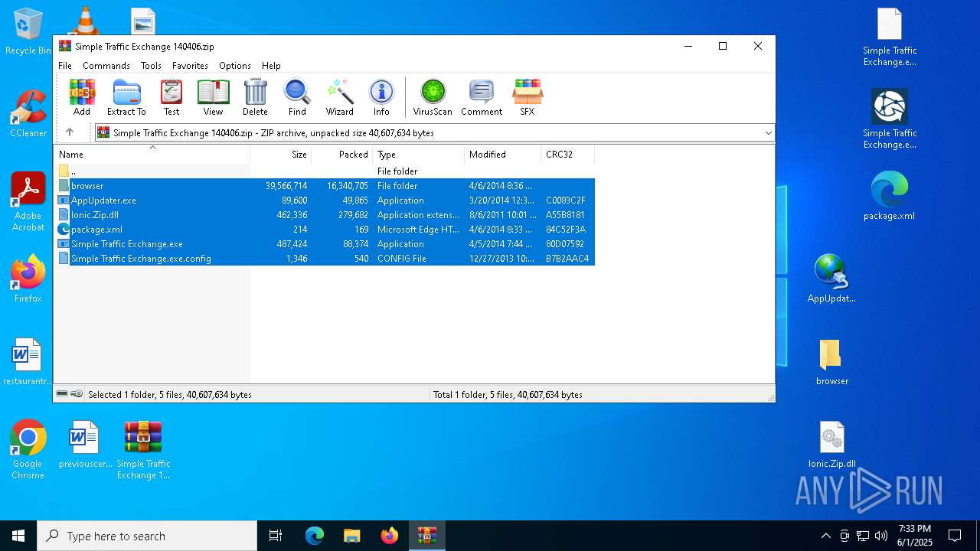Click the Extract To toolbar icon
The width and height of the screenshot is (980, 551).
(126, 97)
